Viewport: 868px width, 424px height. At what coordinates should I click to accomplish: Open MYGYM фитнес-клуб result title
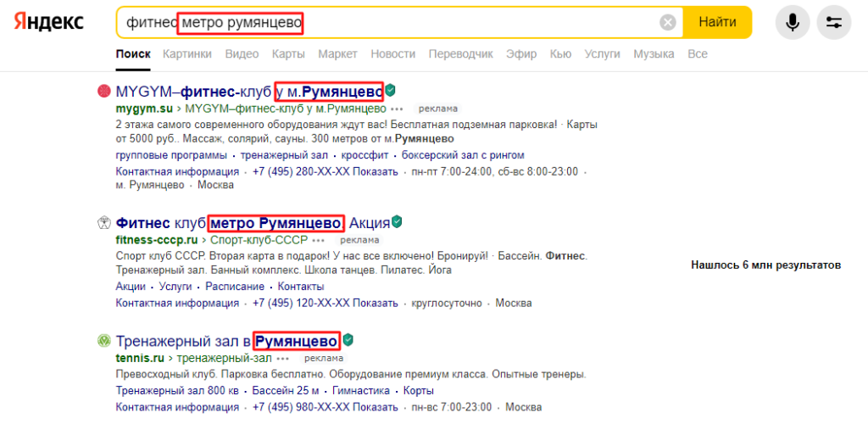249,91
